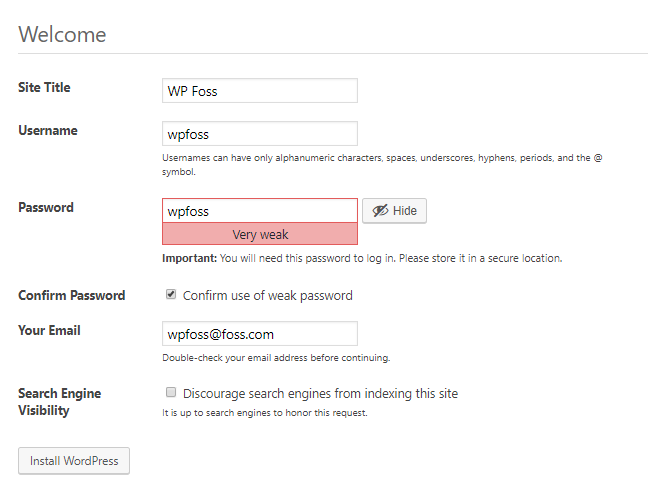Click Discourage search engines label text

click(320, 394)
